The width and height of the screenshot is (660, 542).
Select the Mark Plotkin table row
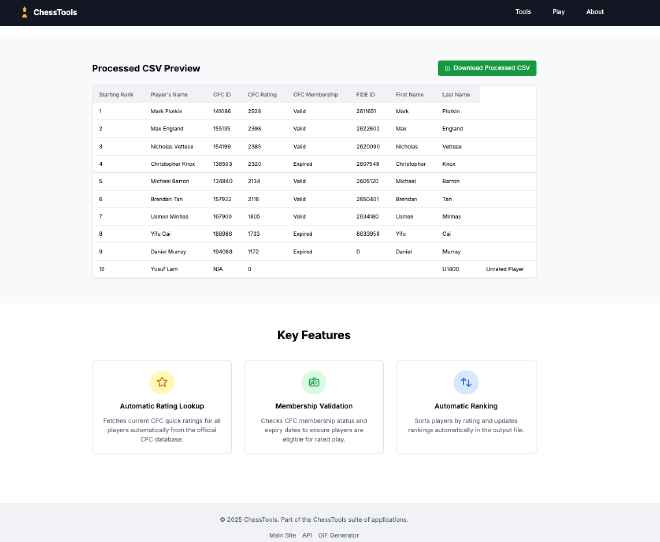click(166, 111)
